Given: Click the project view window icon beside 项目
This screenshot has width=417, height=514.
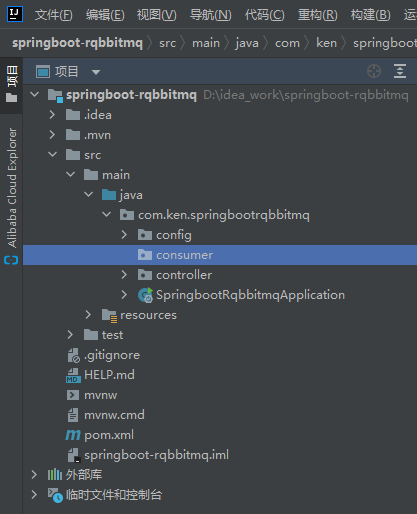Looking at the screenshot, I should (43, 72).
